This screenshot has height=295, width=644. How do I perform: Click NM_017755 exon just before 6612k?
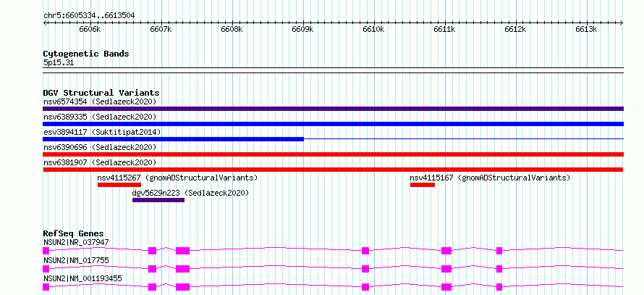point(499,269)
